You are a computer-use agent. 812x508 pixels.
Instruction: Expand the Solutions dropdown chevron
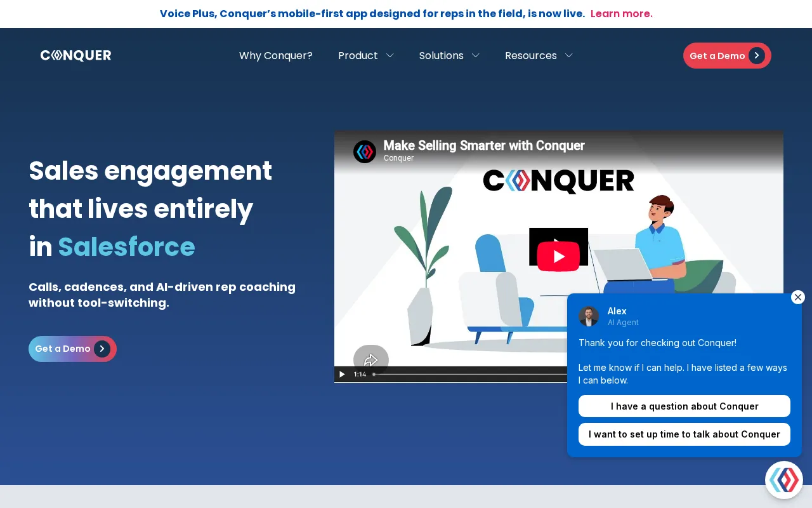point(476,56)
